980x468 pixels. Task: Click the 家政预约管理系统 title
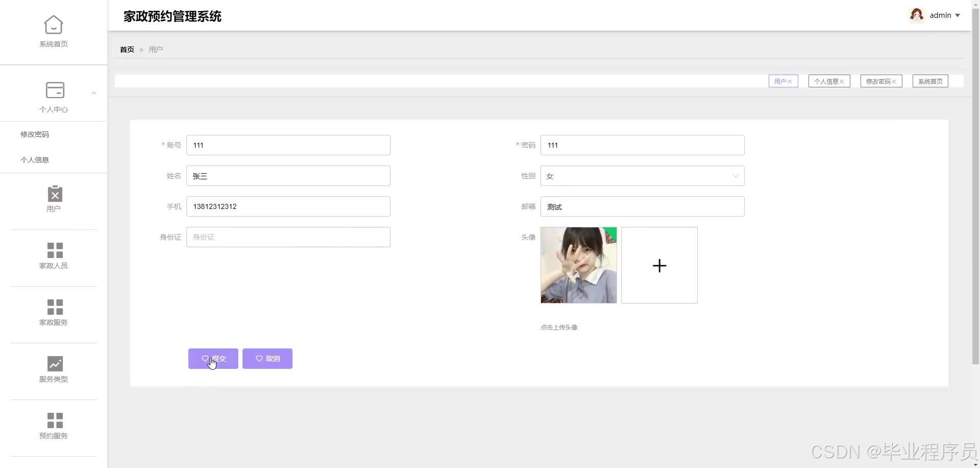[173, 16]
